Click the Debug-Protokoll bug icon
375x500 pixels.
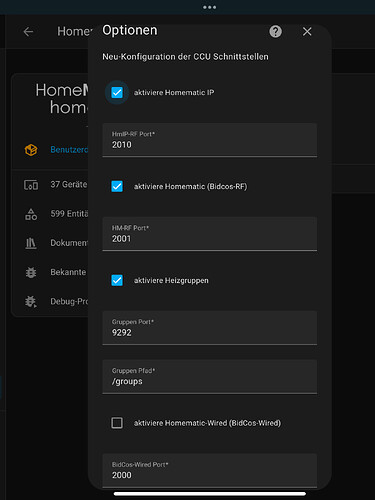(x=31, y=301)
